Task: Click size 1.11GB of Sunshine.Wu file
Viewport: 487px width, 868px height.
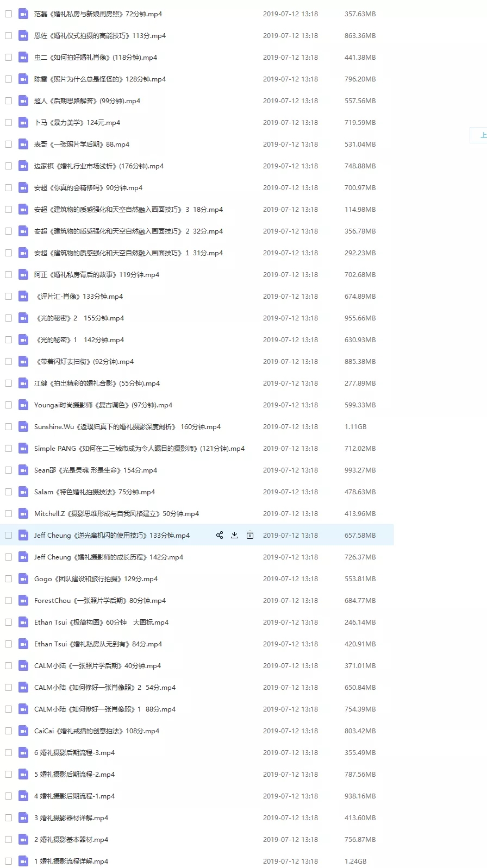Action: point(355,426)
